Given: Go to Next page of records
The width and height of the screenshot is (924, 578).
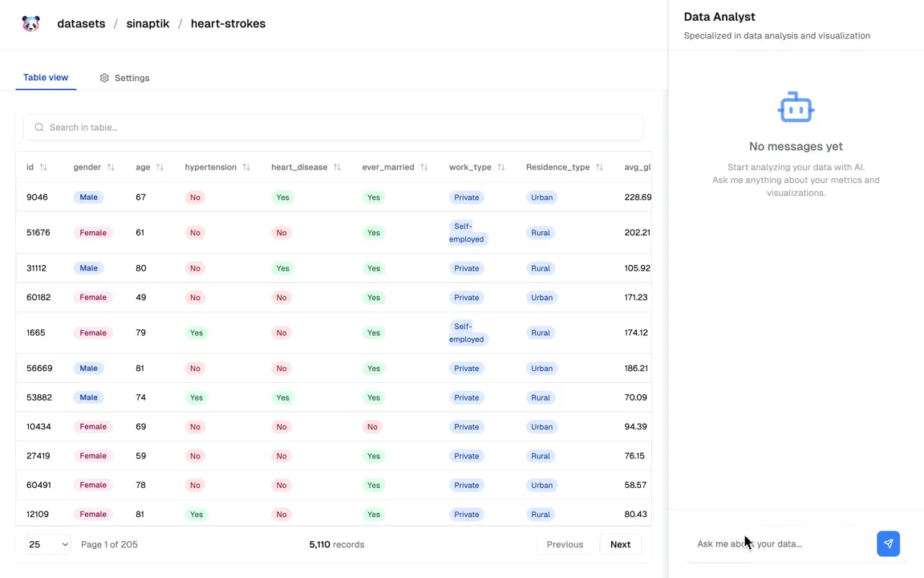Looking at the screenshot, I should coord(620,544).
